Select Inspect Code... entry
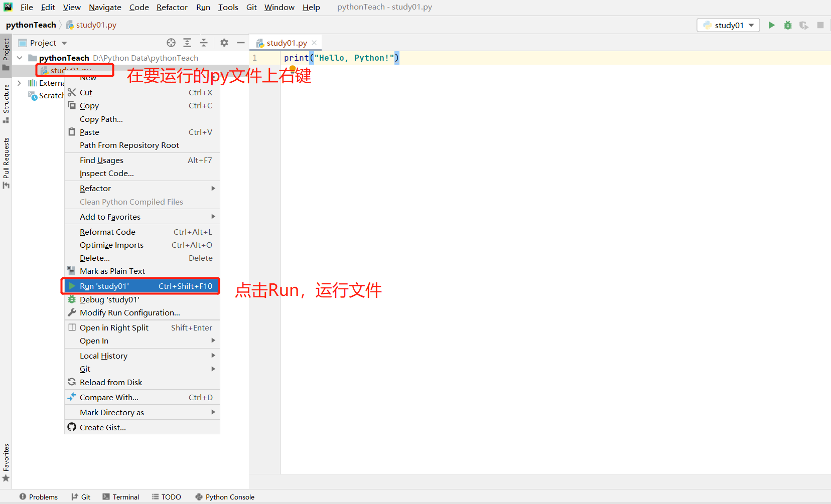This screenshot has height=504, width=831. pyautogui.click(x=143, y=173)
